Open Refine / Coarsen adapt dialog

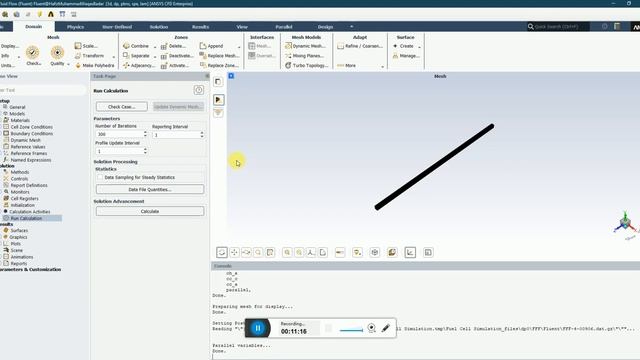click(x=360, y=46)
